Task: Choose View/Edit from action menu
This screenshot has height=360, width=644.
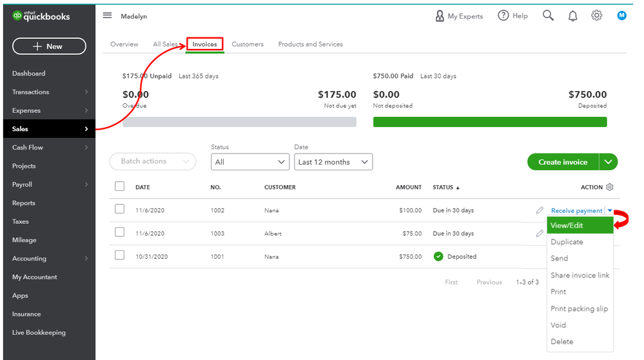Action: coord(580,225)
